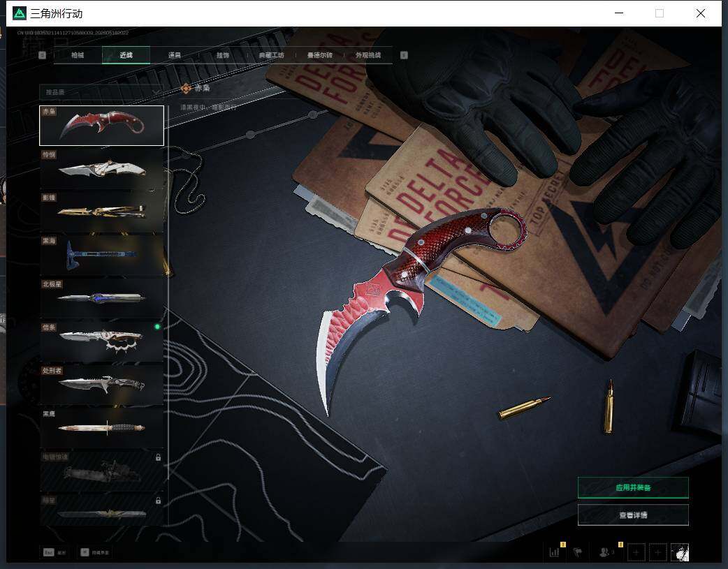Click the lock icon on chainsaw skin

click(x=158, y=457)
